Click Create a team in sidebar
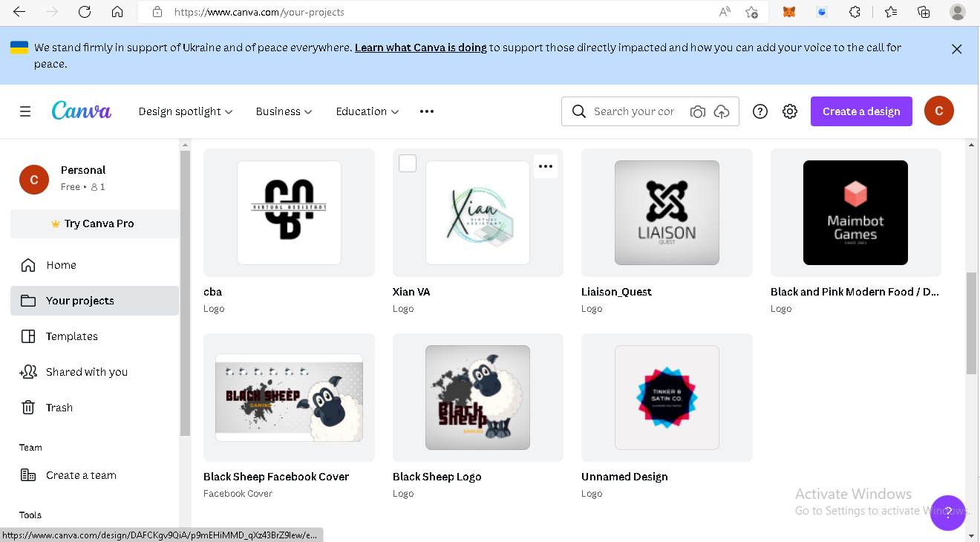The width and height of the screenshot is (980, 542). pyautogui.click(x=95, y=475)
